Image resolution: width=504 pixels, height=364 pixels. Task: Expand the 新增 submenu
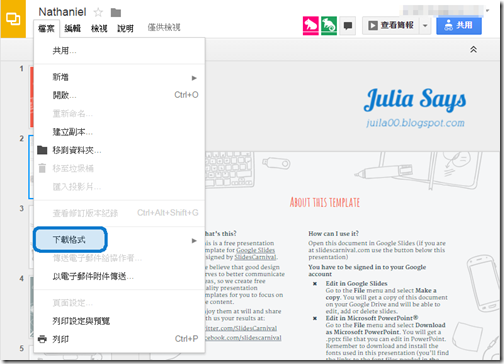(119, 77)
